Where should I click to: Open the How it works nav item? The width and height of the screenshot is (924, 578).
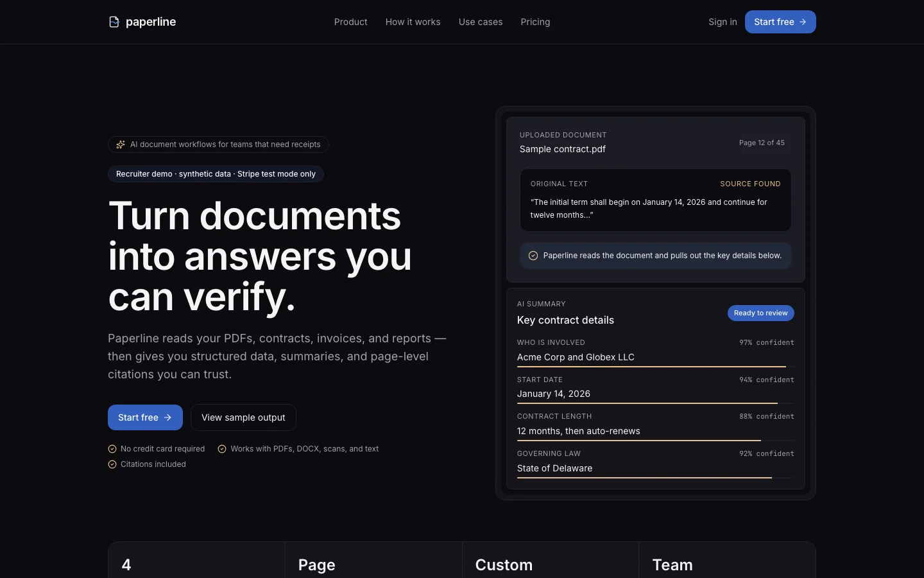tap(413, 22)
